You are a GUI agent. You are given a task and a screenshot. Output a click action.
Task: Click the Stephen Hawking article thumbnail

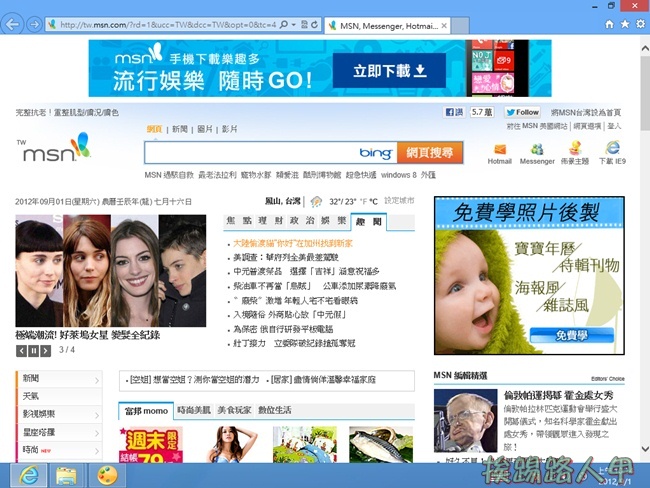(x=466, y=420)
